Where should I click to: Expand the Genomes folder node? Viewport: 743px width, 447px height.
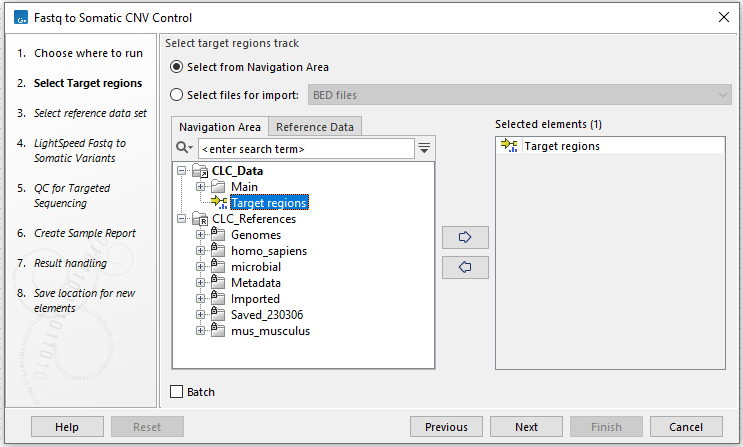[x=200, y=235]
